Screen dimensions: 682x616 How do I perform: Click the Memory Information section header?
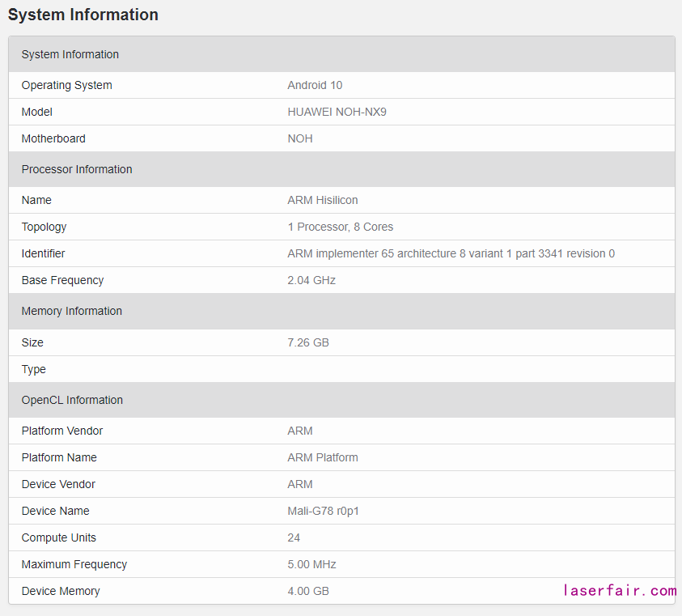[x=72, y=311]
